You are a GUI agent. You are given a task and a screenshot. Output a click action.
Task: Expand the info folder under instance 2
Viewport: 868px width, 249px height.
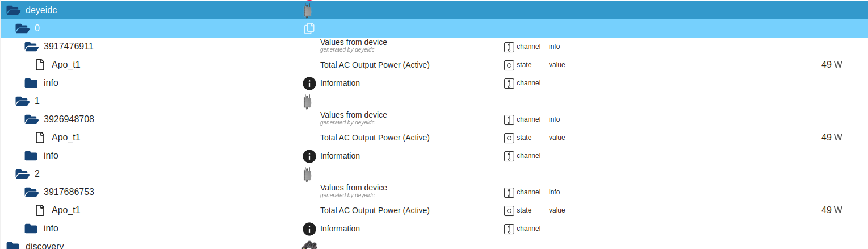coord(31,229)
